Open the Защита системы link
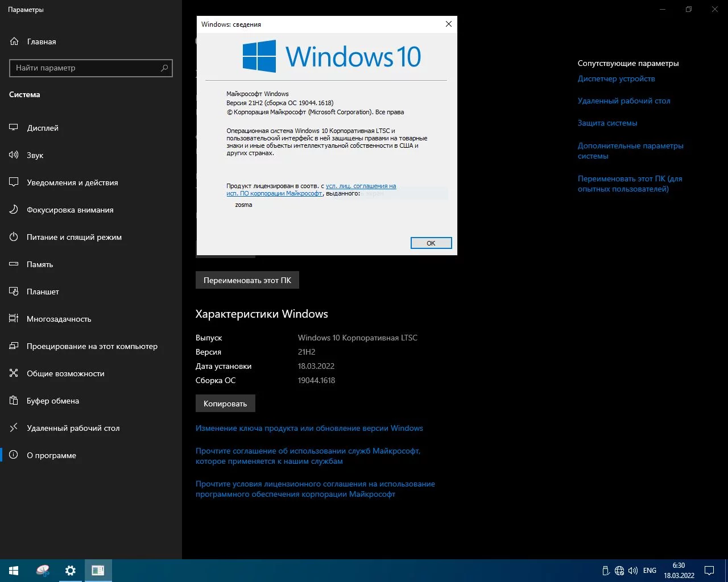The width and height of the screenshot is (728, 582). (607, 123)
